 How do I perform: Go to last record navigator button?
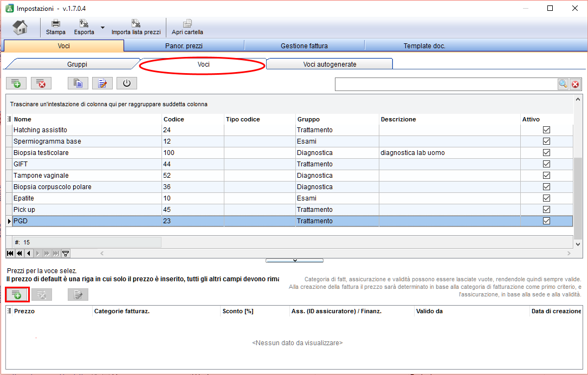[56, 254]
